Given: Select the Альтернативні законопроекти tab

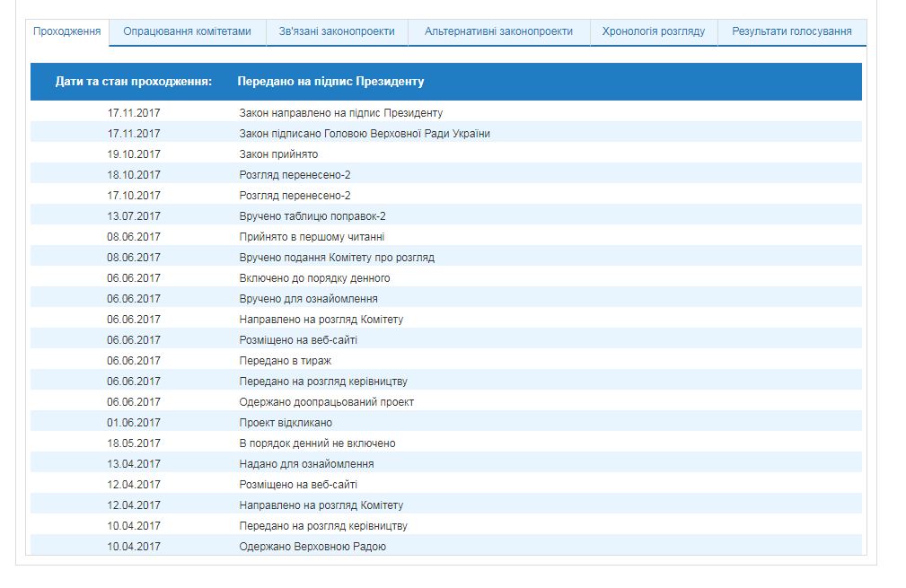Looking at the screenshot, I should click(x=498, y=31).
